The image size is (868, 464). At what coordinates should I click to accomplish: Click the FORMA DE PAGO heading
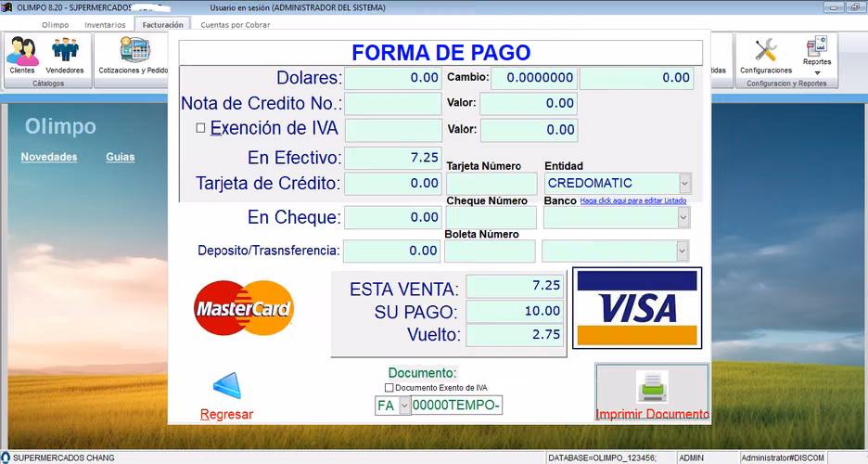(441, 53)
